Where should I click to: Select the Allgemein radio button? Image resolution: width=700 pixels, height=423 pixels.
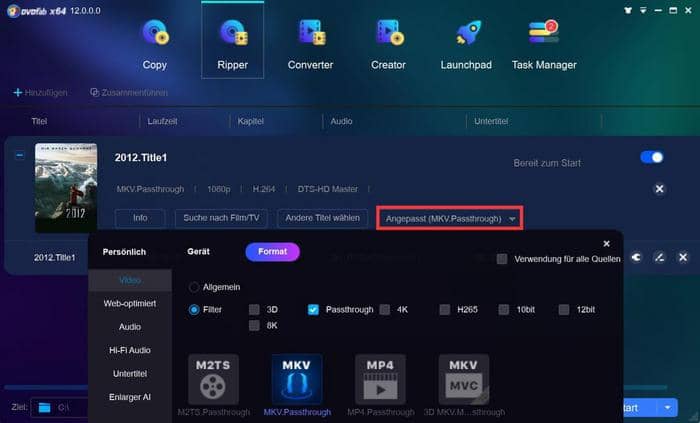[194, 287]
